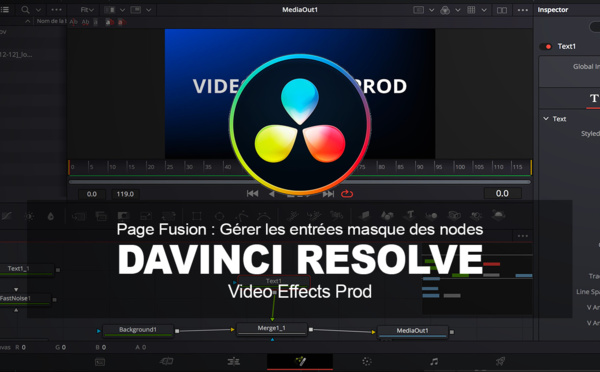Toggle the loop playback button

(347, 194)
